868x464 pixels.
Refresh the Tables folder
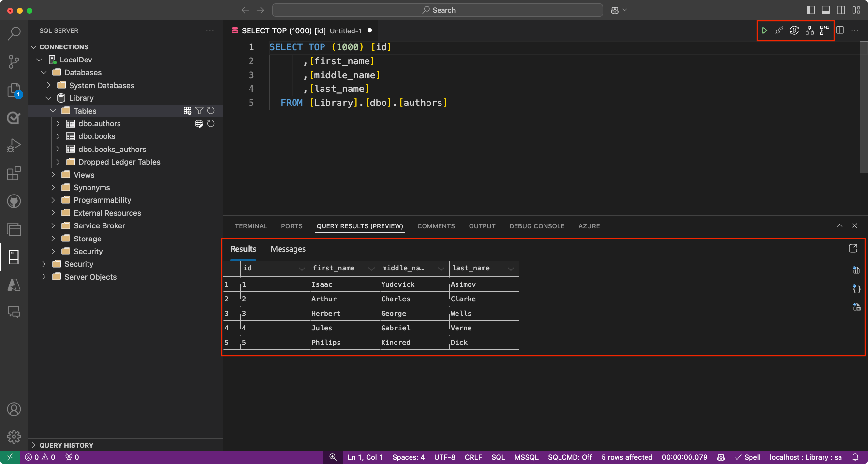pyautogui.click(x=211, y=111)
